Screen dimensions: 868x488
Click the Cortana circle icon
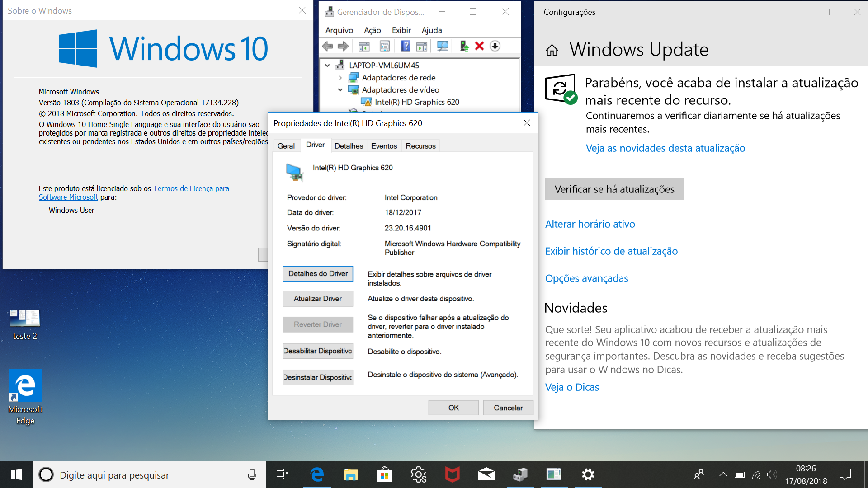(46, 474)
